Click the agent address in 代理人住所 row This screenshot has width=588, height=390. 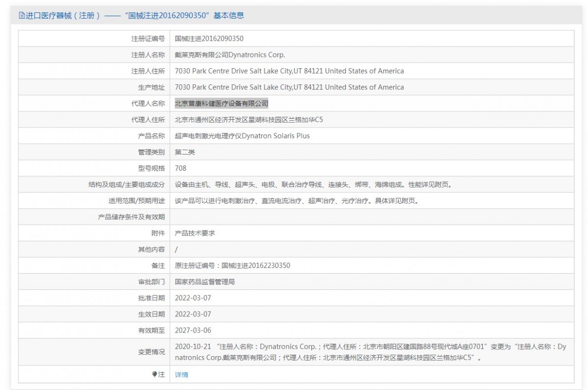tap(249, 120)
